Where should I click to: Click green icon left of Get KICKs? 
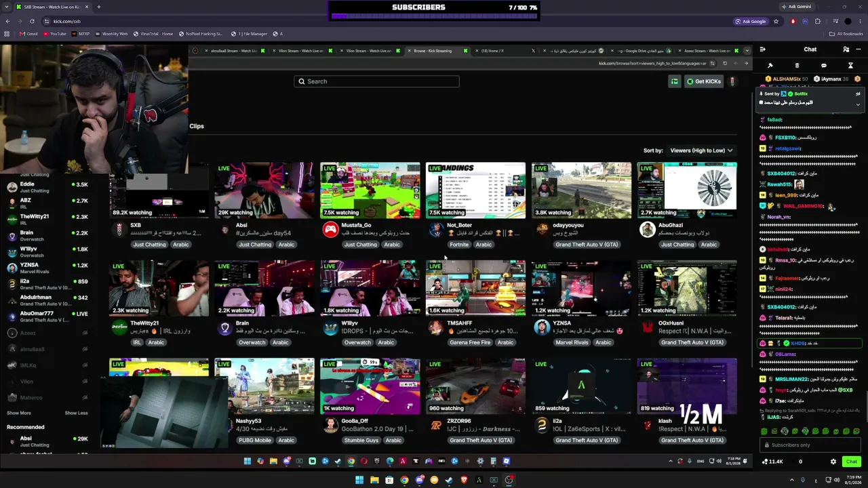674,81
